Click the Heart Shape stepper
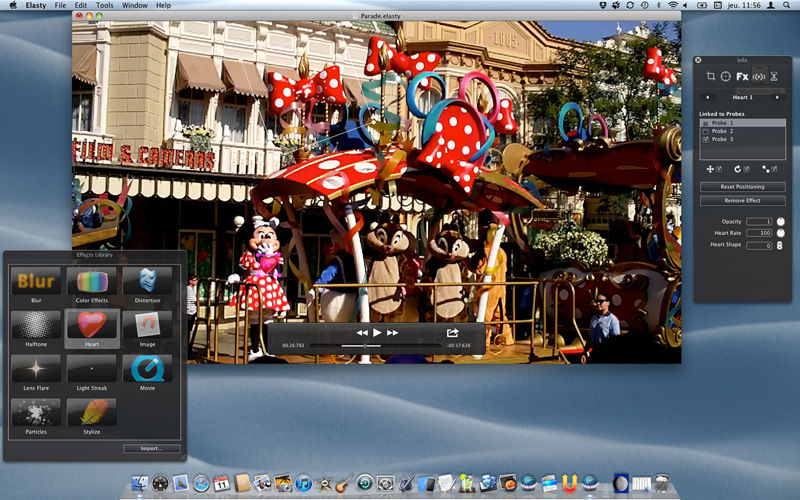800x500 pixels. pos(780,245)
